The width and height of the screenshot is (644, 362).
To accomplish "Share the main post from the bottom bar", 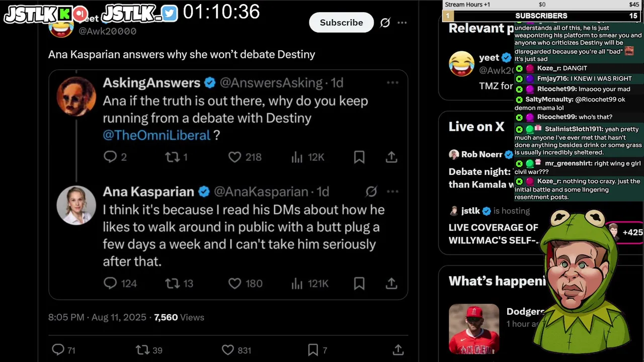I will tap(398, 349).
